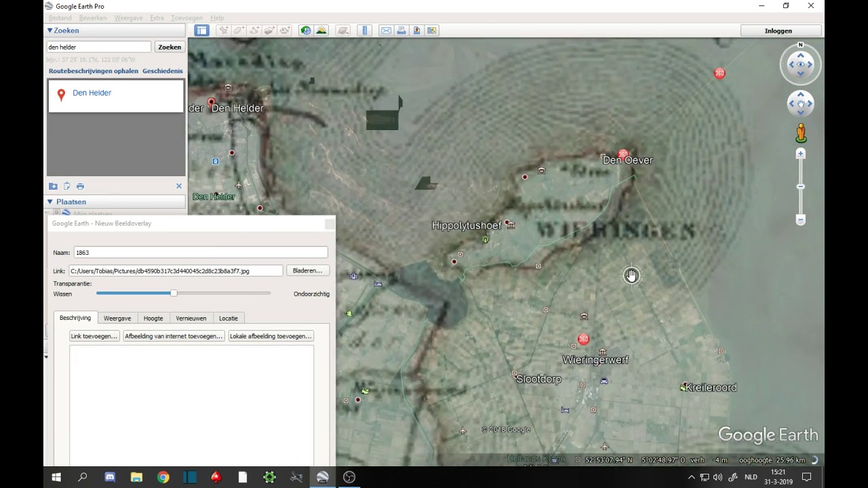
Task: Click the move joystick hand control
Action: pyautogui.click(x=801, y=104)
